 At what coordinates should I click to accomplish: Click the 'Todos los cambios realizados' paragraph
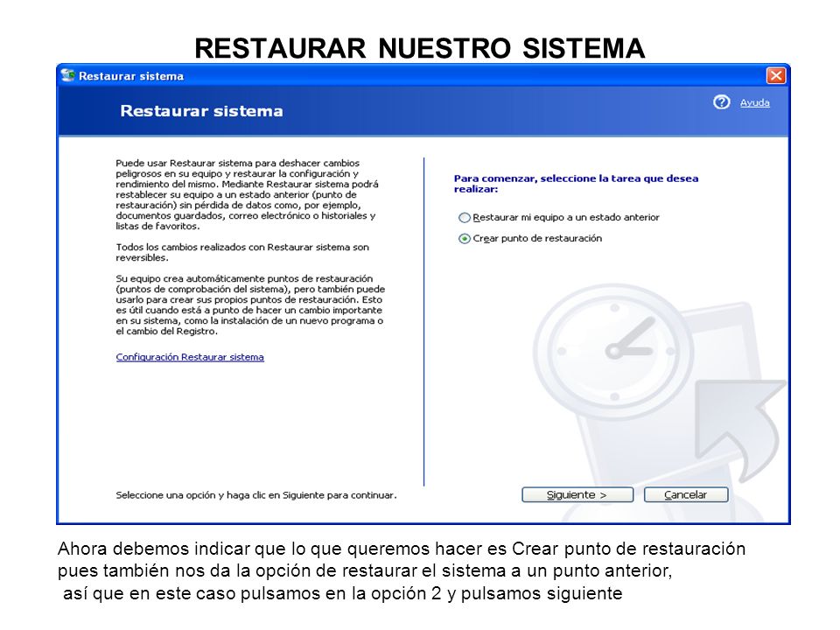click(242, 252)
